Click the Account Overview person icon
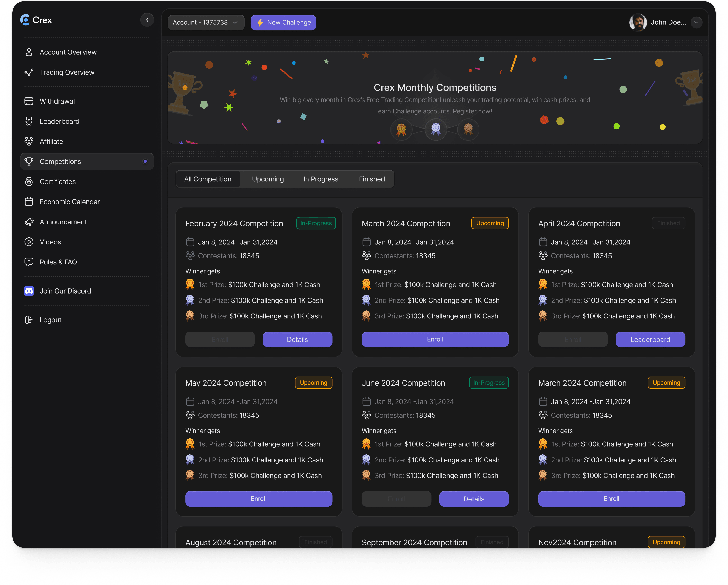The height and width of the screenshot is (585, 728). (29, 52)
